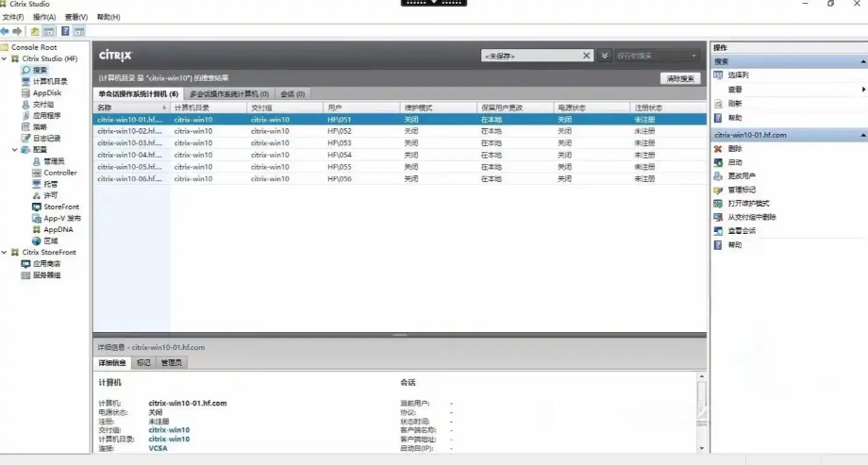Switch to the 标记 details tab

click(143, 362)
